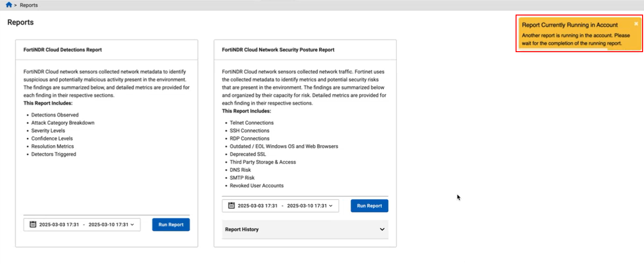Run the Network Security Posture Report

pyautogui.click(x=369, y=205)
